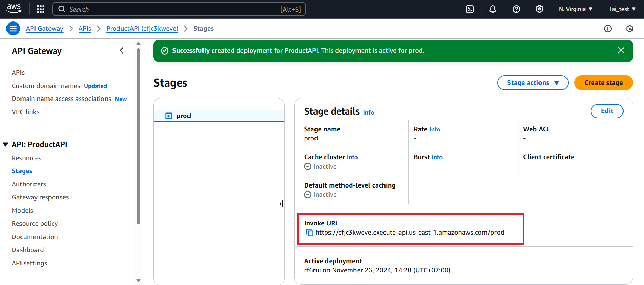Open the CloudShell terminal icon
Screen dimensions: 644x285
(x=470, y=9)
